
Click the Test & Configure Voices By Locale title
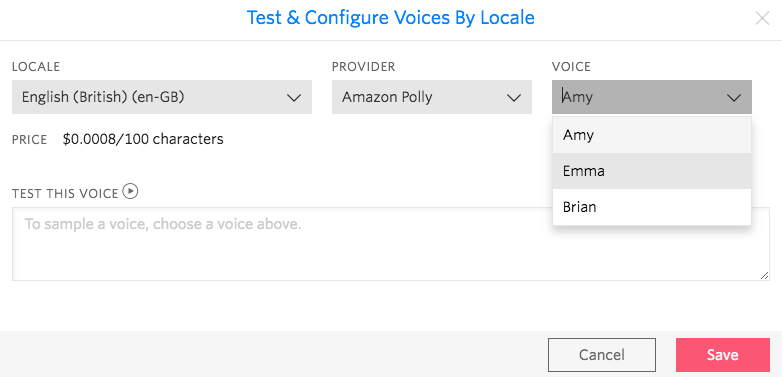tap(391, 18)
